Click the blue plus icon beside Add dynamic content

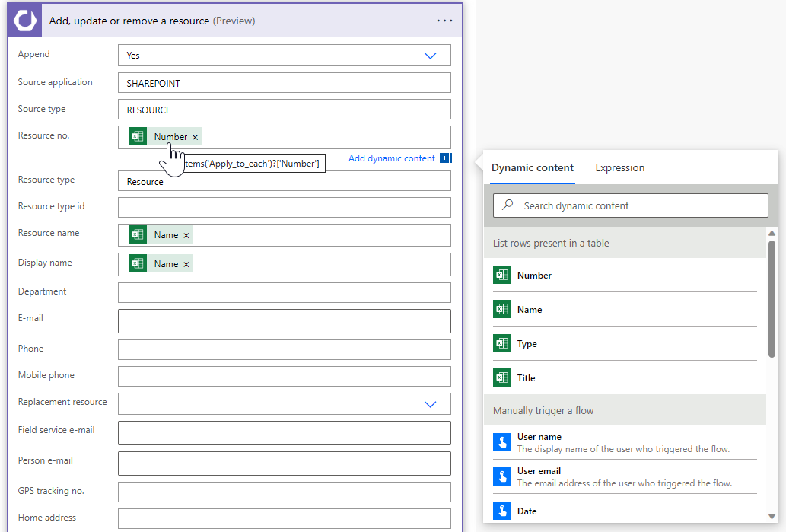(x=445, y=158)
